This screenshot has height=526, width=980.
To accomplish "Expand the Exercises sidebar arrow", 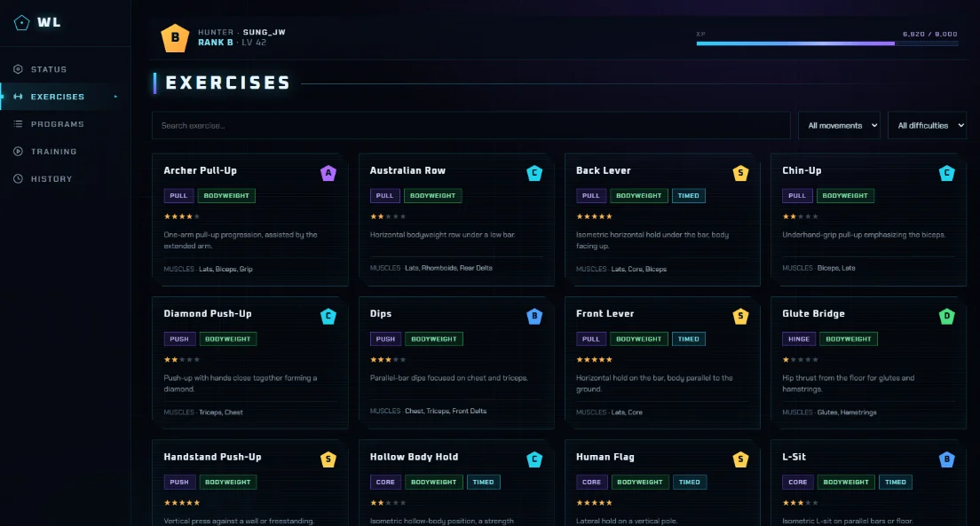I will point(115,97).
